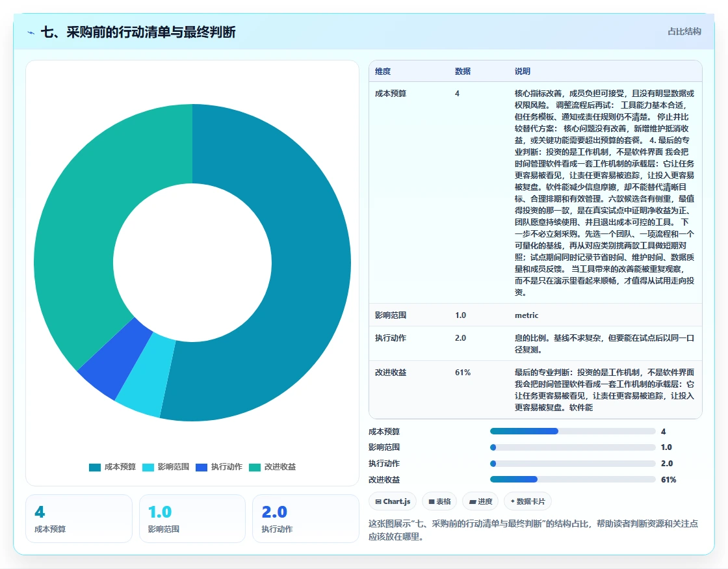Click the royal blue donut segment
The image size is (728, 569).
(x=116, y=358)
